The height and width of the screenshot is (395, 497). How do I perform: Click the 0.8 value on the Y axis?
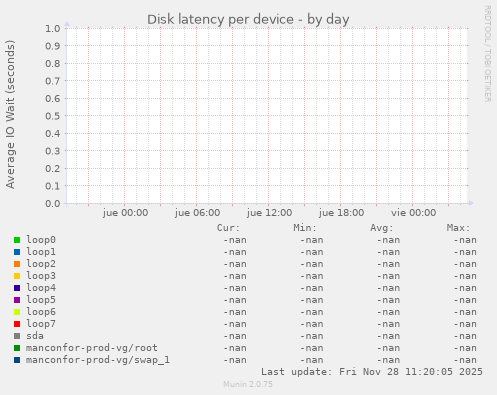[x=53, y=63]
